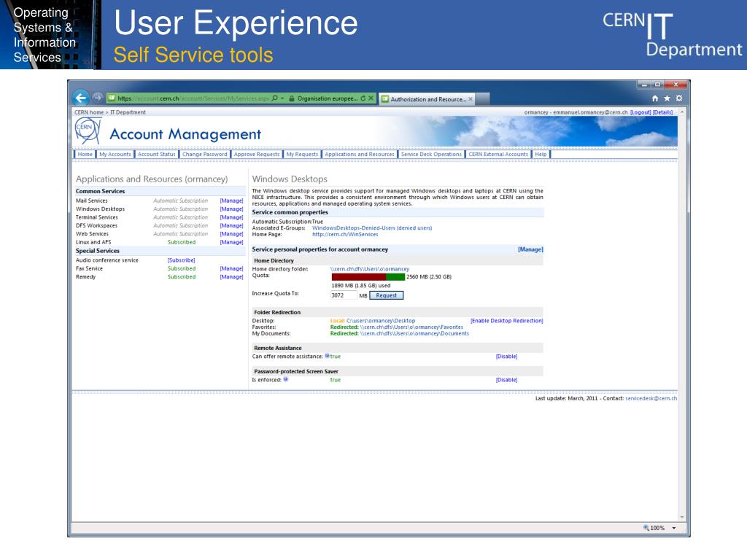Manage the Remedy subscription
This screenshot has height=560, width=747.
[231, 276]
